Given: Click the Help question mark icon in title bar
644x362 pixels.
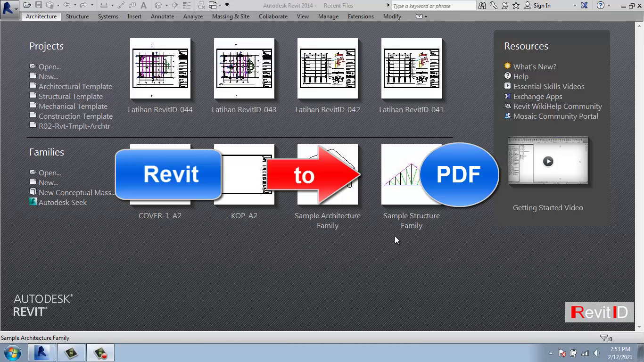Looking at the screenshot, I should (601, 5).
